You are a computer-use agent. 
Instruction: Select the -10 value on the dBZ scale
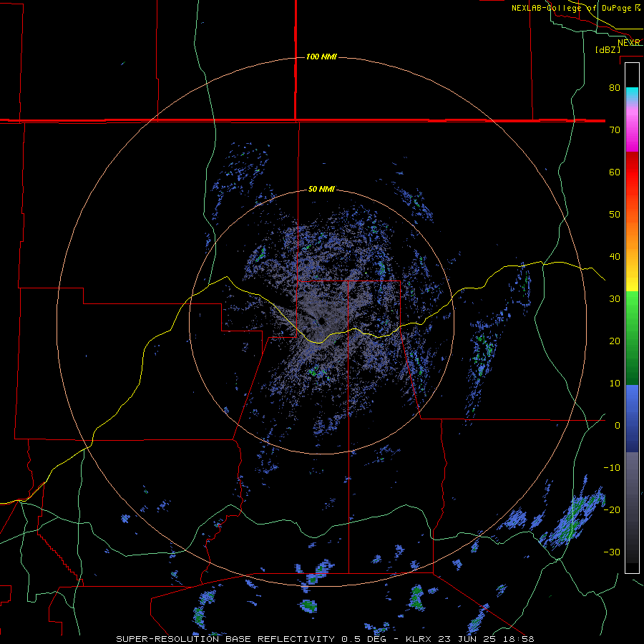[612, 467]
